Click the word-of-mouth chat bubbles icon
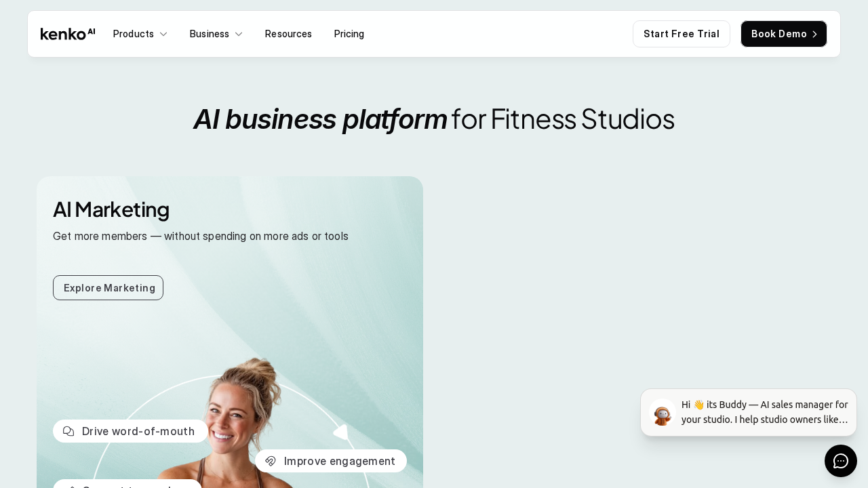 pyautogui.click(x=68, y=431)
